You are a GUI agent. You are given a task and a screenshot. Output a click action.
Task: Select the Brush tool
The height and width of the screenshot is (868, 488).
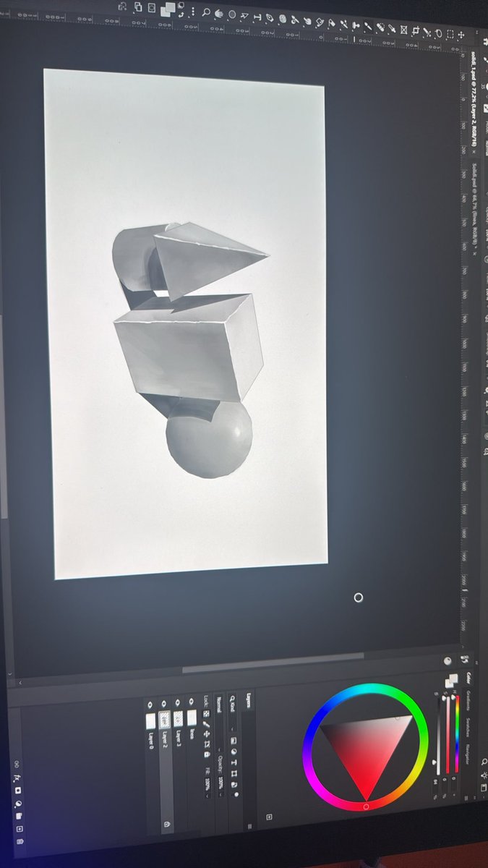(x=368, y=26)
